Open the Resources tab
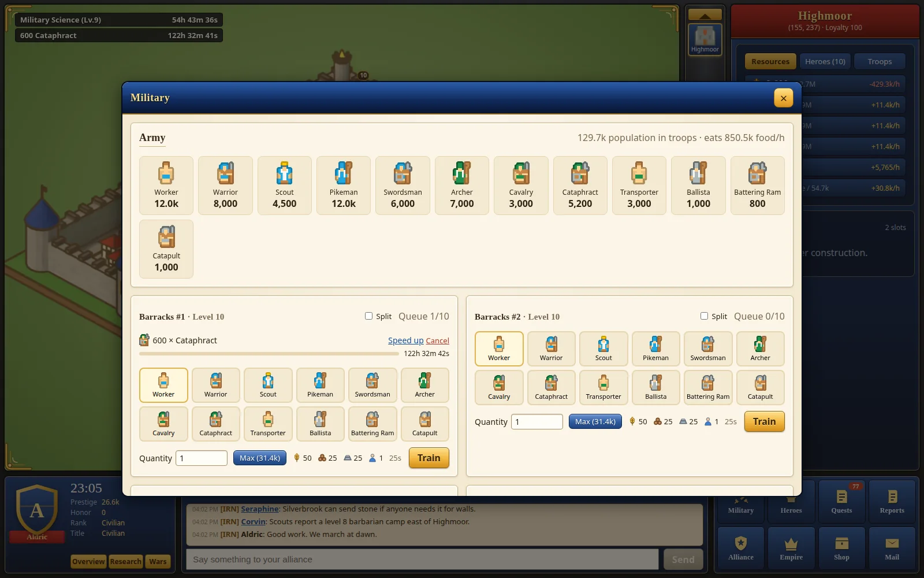Viewport: 924px width, 578px height. pyautogui.click(x=770, y=61)
